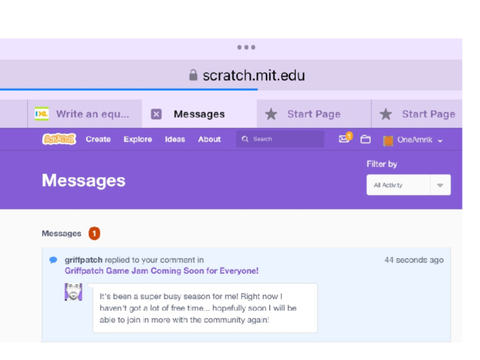This screenshot has height=360, width=480.
Task: Click the OneAmrik profile avatar
Action: [388, 140]
